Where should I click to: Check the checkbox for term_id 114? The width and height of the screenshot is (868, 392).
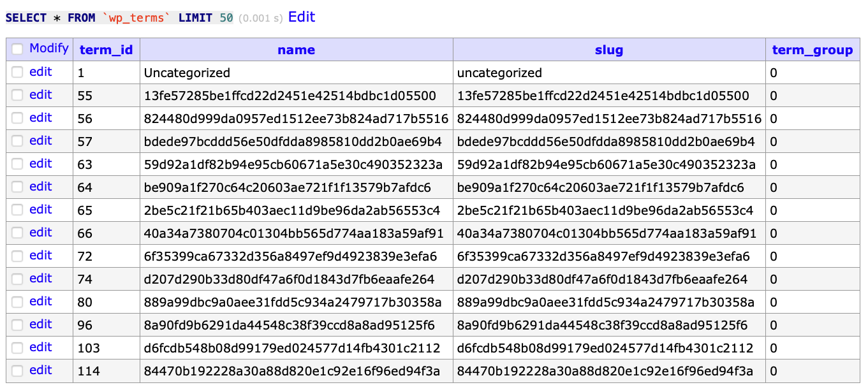click(17, 370)
